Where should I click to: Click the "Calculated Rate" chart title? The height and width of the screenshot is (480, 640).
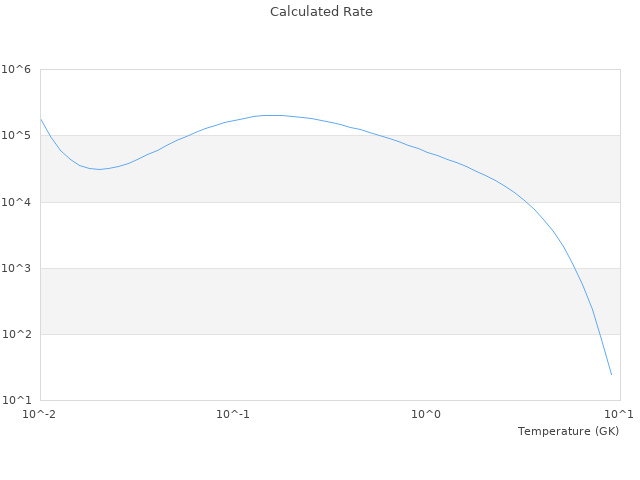click(320, 12)
